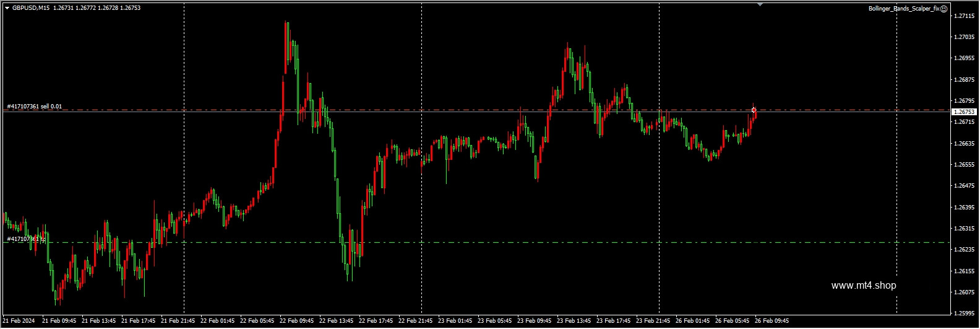The width and height of the screenshot is (980, 329).
Task: Select the '#417107361 sell 0.01' order label
Action: pyautogui.click(x=35, y=107)
